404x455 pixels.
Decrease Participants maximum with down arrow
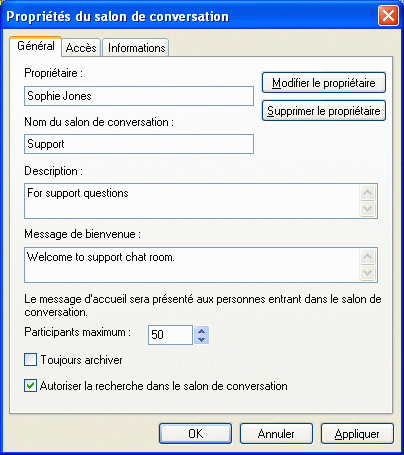pos(201,339)
